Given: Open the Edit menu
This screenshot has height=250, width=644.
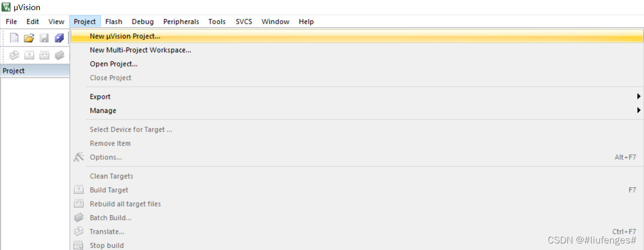Looking at the screenshot, I should click(x=33, y=22).
